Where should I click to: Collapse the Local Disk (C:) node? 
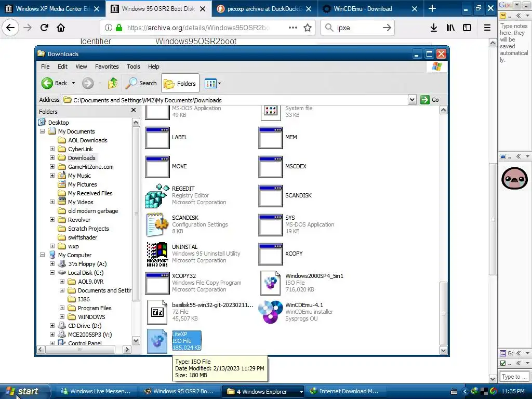[x=52, y=272]
